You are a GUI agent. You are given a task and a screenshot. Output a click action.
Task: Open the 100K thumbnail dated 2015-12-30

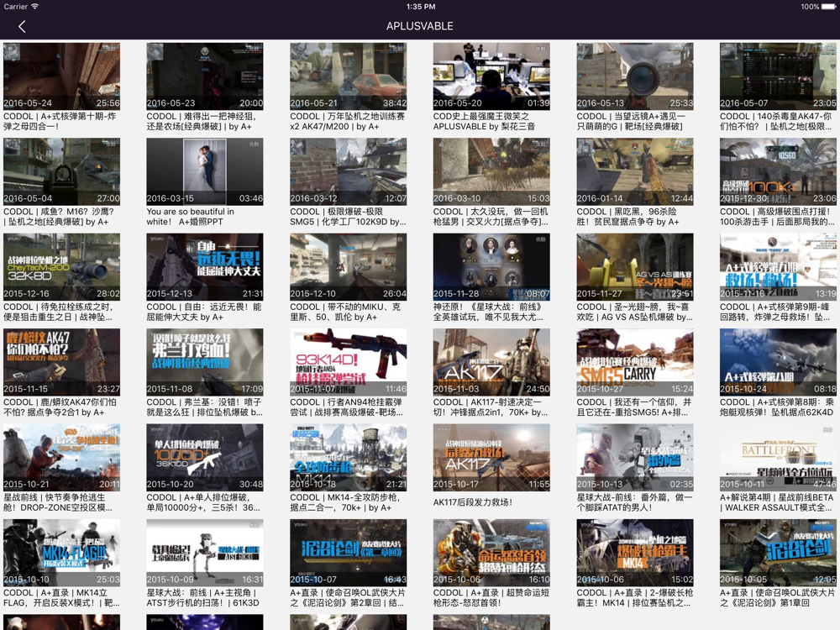tap(778, 171)
